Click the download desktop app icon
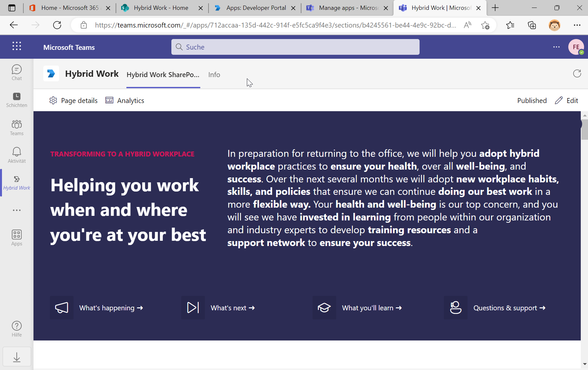Screen dimensions: 588x370 pyautogui.click(x=16, y=356)
